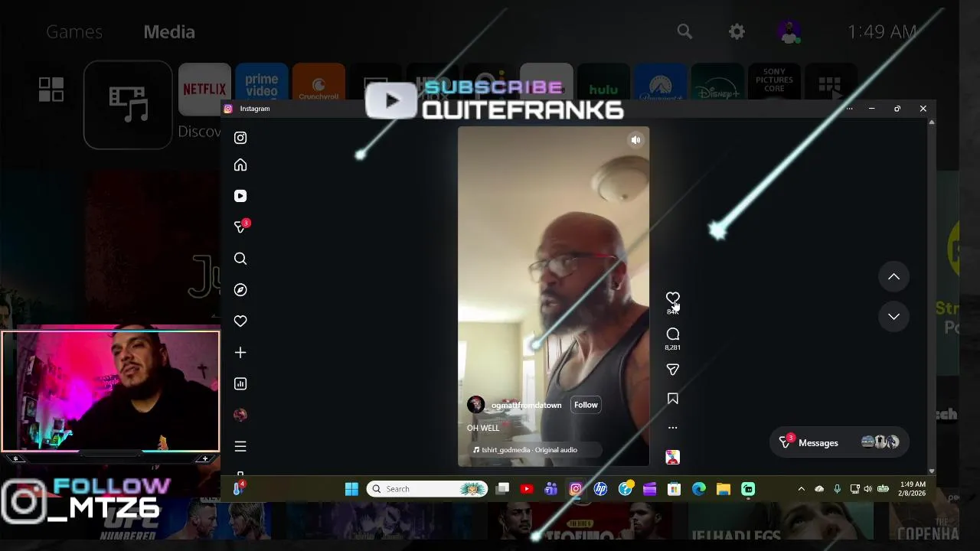Open volume control in system tray
The width and height of the screenshot is (980, 551).
(x=867, y=489)
